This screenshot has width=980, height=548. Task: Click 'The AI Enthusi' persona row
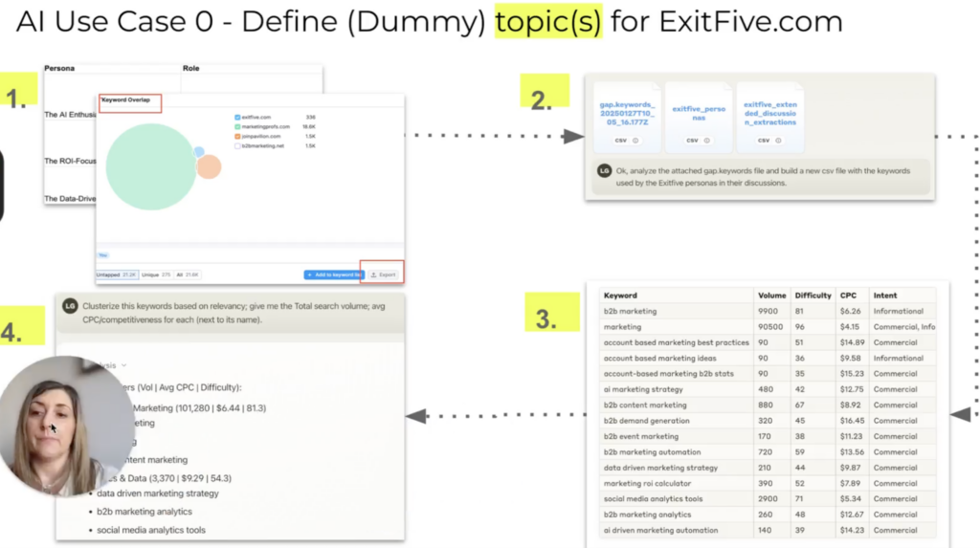70,115
